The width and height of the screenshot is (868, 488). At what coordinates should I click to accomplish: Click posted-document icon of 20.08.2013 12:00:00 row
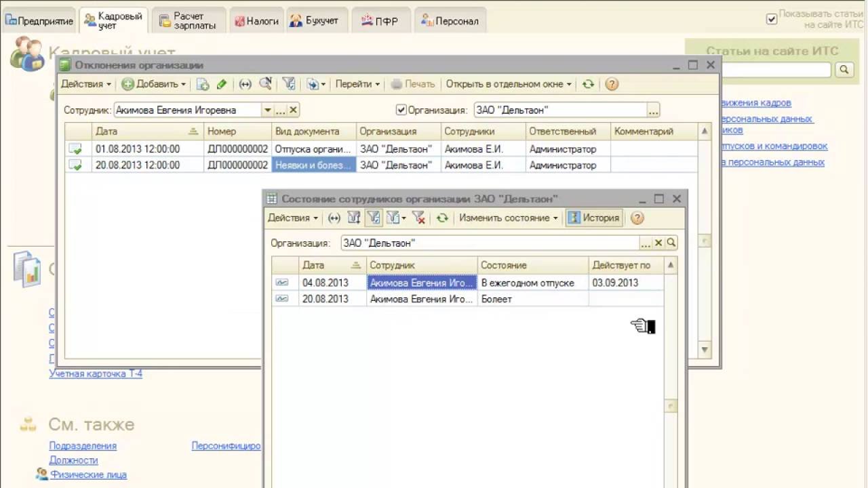pyautogui.click(x=75, y=165)
